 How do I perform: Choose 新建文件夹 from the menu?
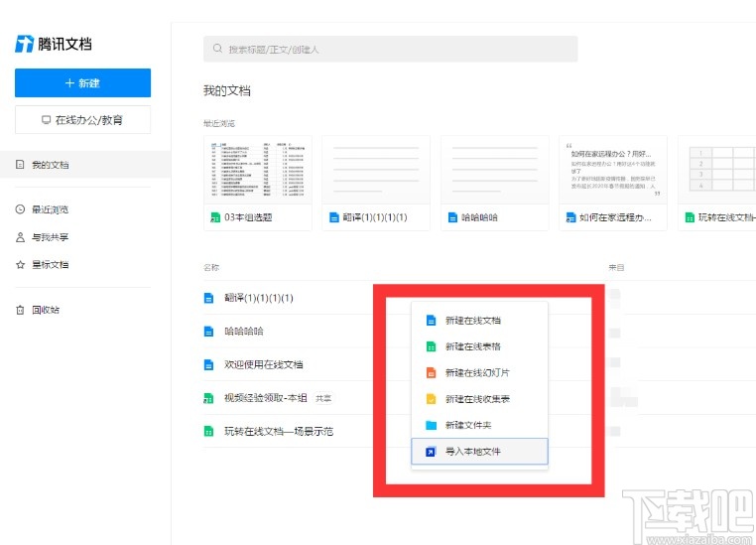[x=479, y=425]
